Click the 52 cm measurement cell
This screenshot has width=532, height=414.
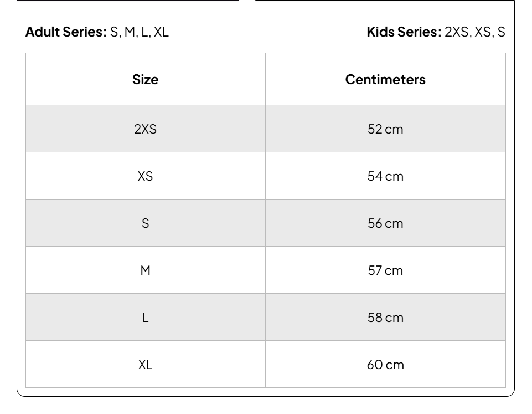[x=385, y=129]
